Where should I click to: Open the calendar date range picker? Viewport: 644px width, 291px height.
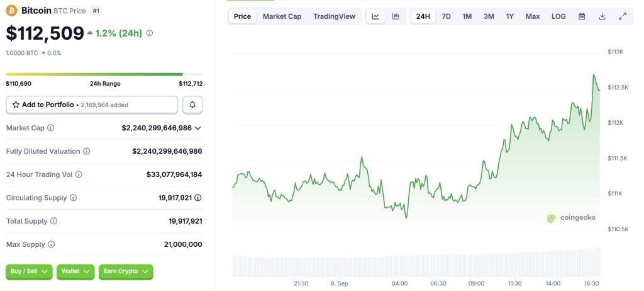pyautogui.click(x=582, y=16)
